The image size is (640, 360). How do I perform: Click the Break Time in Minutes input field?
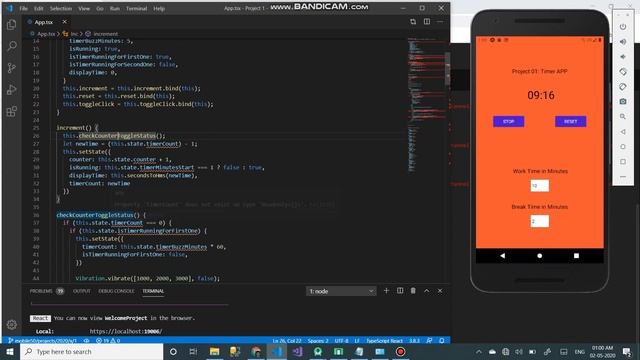tap(540, 221)
